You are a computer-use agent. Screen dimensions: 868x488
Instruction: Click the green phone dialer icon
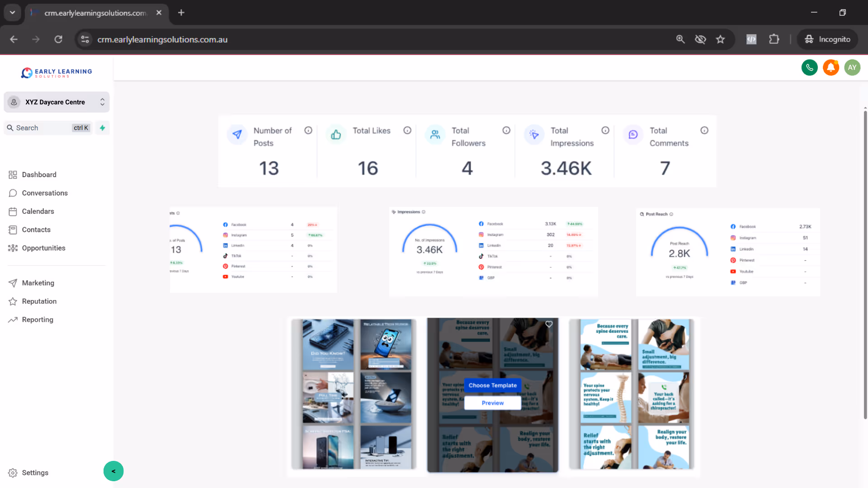click(x=809, y=68)
